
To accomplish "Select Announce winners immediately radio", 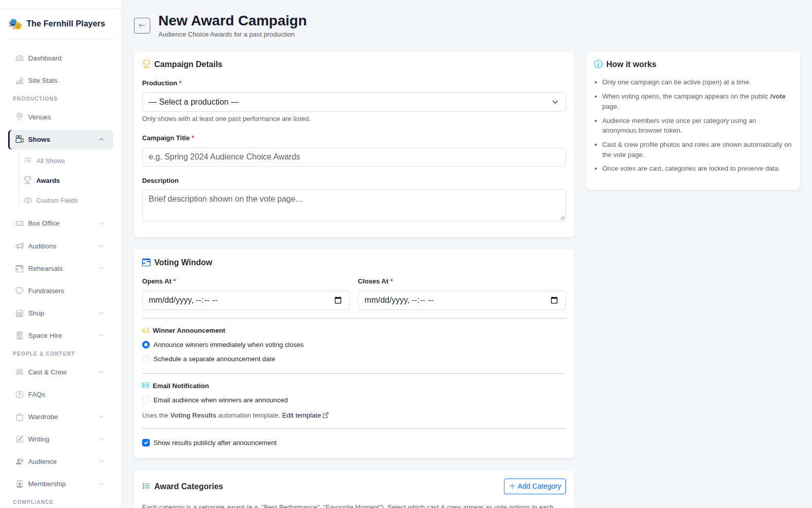I will [x=146, y=345].
